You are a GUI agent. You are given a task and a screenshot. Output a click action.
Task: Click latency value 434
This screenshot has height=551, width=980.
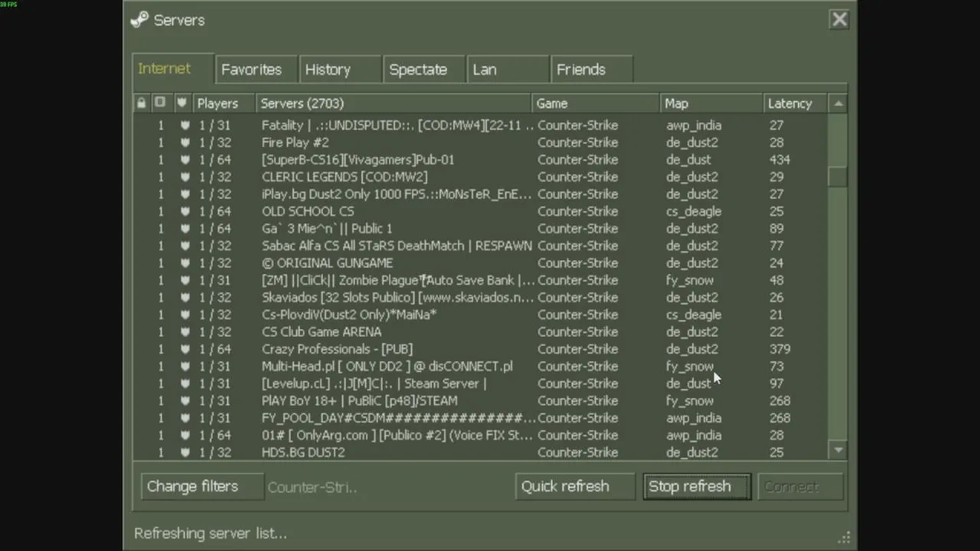point(780,160)
